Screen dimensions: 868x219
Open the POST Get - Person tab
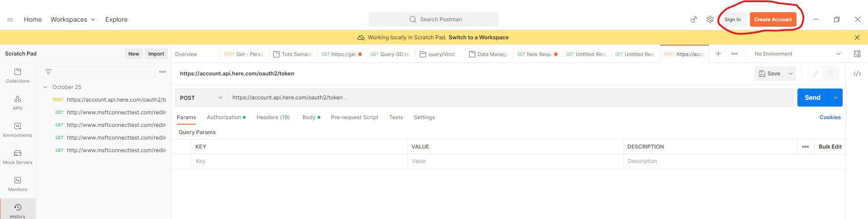coord(244,54)
